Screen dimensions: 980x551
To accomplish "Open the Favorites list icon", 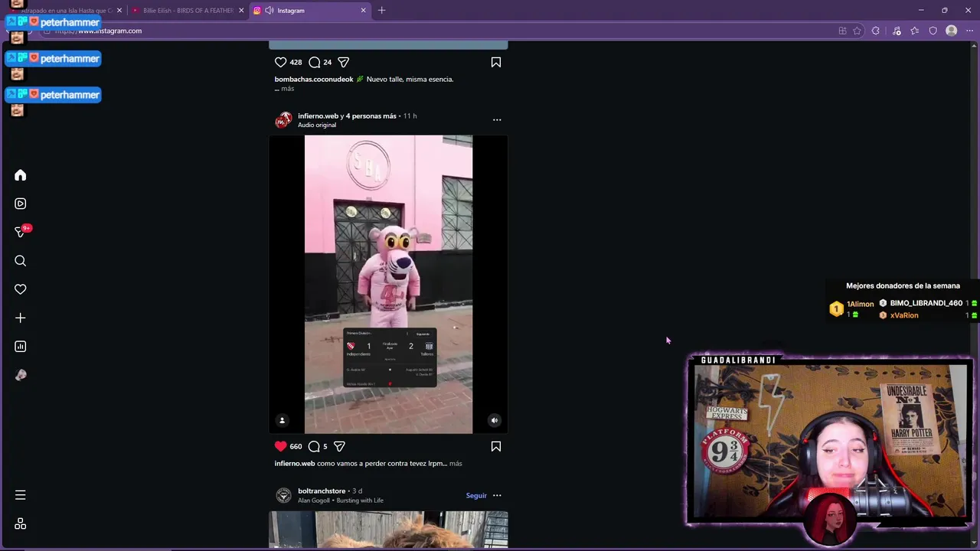I will [915, 31].
